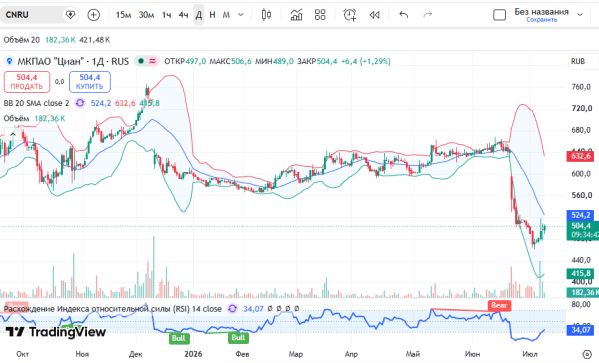
Task: Open the indicators menu icon
Action: click(296, 15)
